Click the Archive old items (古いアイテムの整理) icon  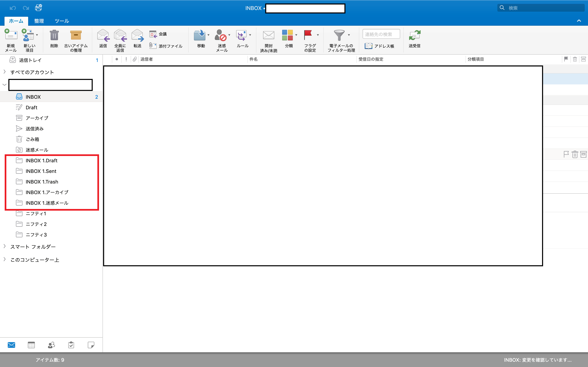click(76, 35)
